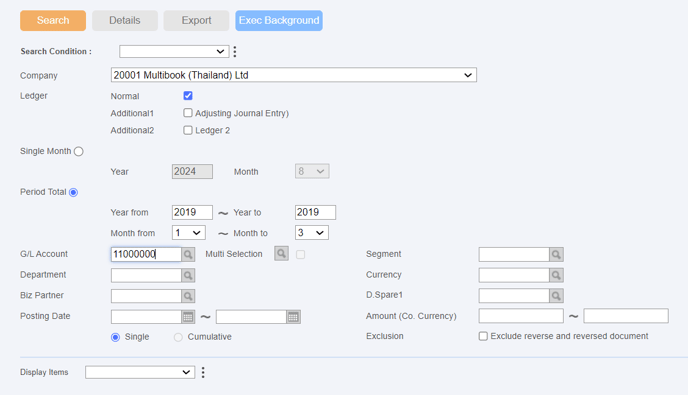This screenshot has width=688, height=395.
Task: Toggle the Multi Selection checkbox
Action: pyautogui.click(x=300, y=255)
